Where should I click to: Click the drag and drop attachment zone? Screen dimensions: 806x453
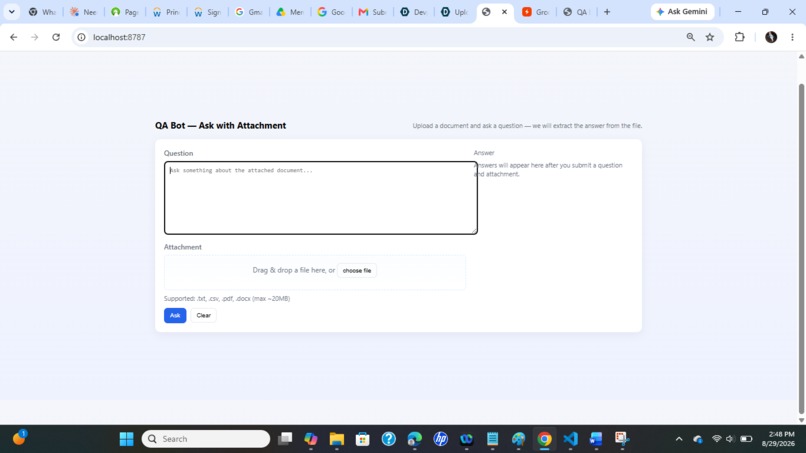[x=315, y=272]
